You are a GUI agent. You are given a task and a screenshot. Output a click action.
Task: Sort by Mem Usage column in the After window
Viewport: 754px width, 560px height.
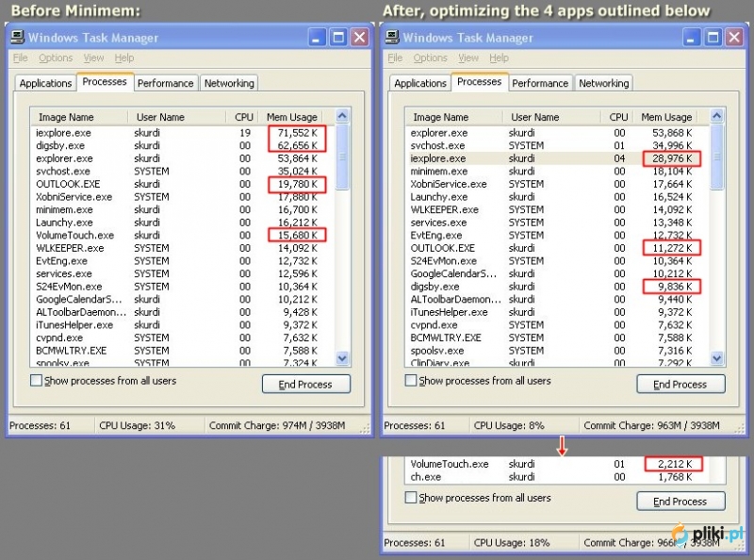[x=666, y=117]
